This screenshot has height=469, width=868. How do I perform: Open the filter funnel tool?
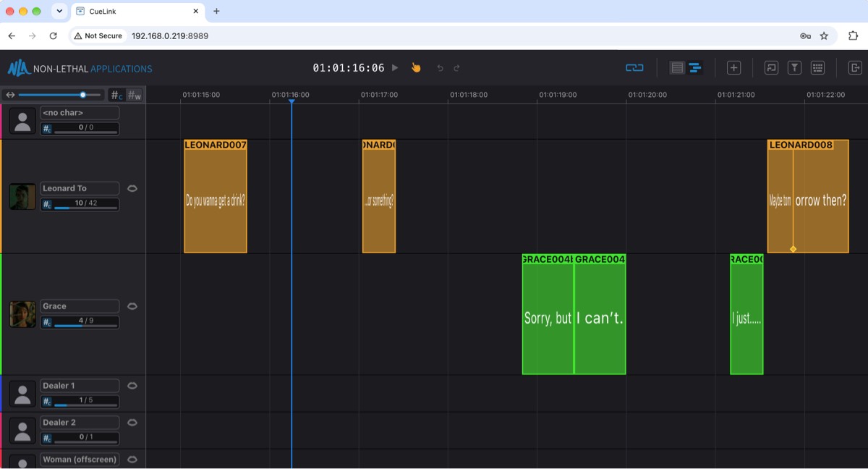coord(794,68)
